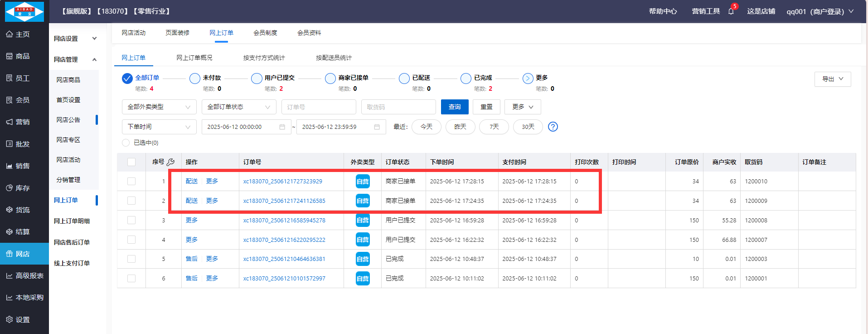Switch to the 网上订单概况 tab

click(x=194, y=58)
